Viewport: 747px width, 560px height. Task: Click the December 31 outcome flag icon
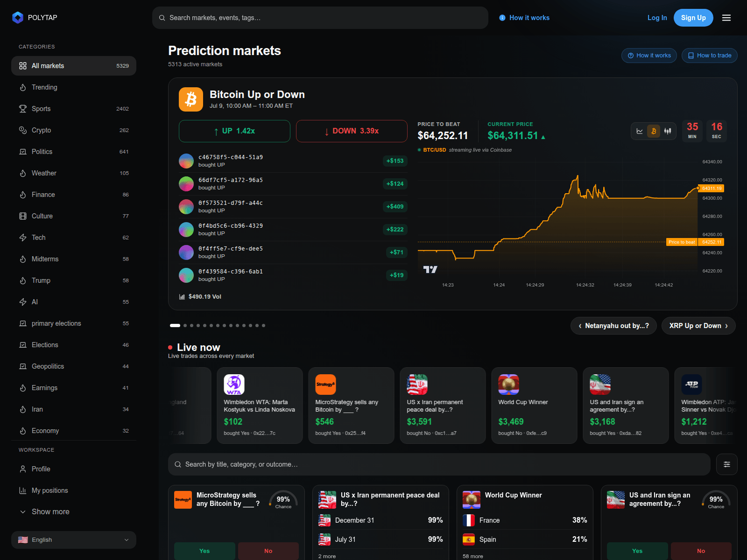[x=324, y=520]
